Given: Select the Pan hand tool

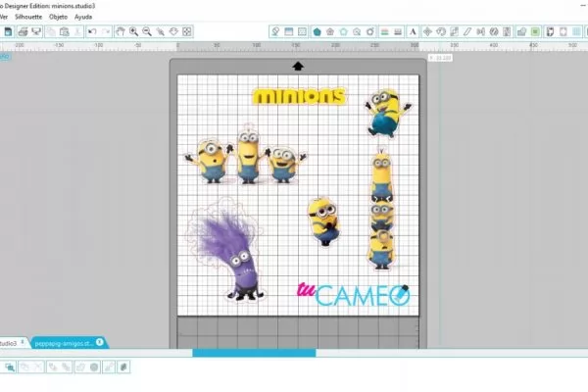Looking at the screenshot, I should pos(120,32).
